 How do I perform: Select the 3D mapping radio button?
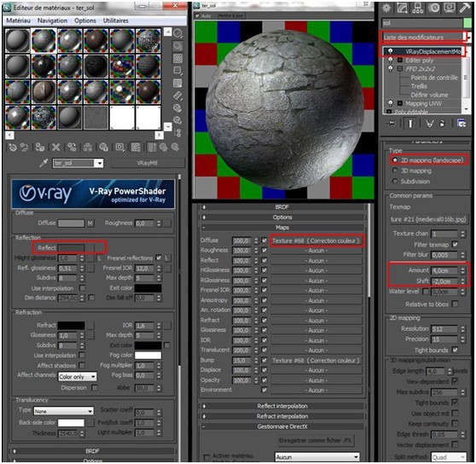tap(395, 171)
